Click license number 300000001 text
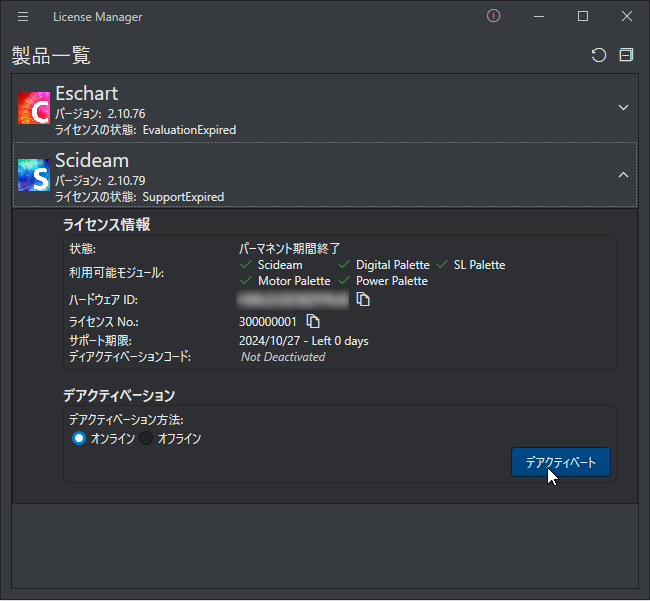 click(268, 322)
